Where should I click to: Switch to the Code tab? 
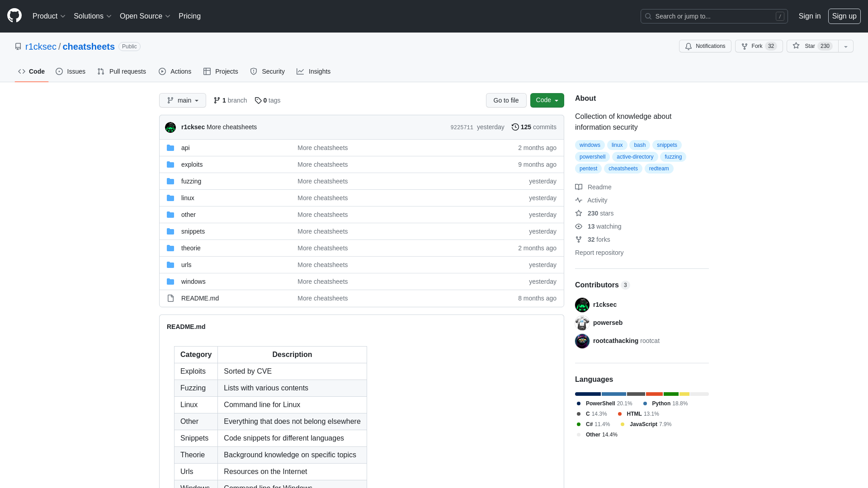point(32,71)
